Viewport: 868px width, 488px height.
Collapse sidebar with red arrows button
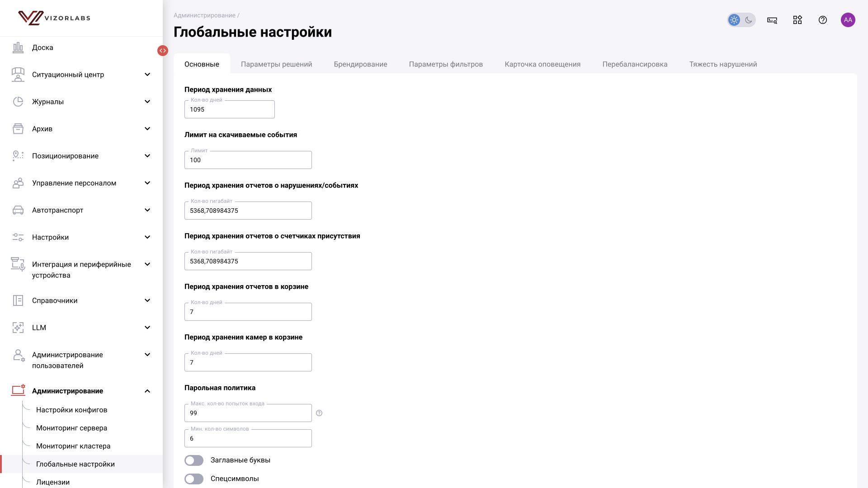(x=163, y=51)
